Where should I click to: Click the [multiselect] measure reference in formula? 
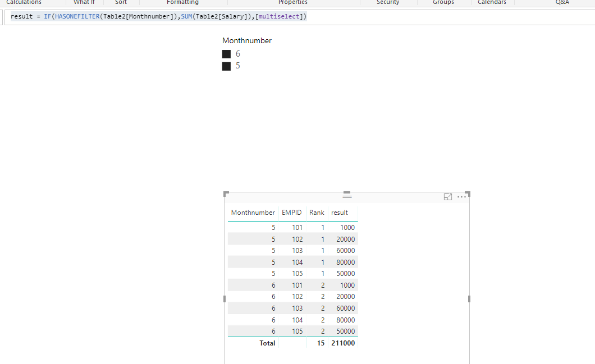click(x=281, y=16)
